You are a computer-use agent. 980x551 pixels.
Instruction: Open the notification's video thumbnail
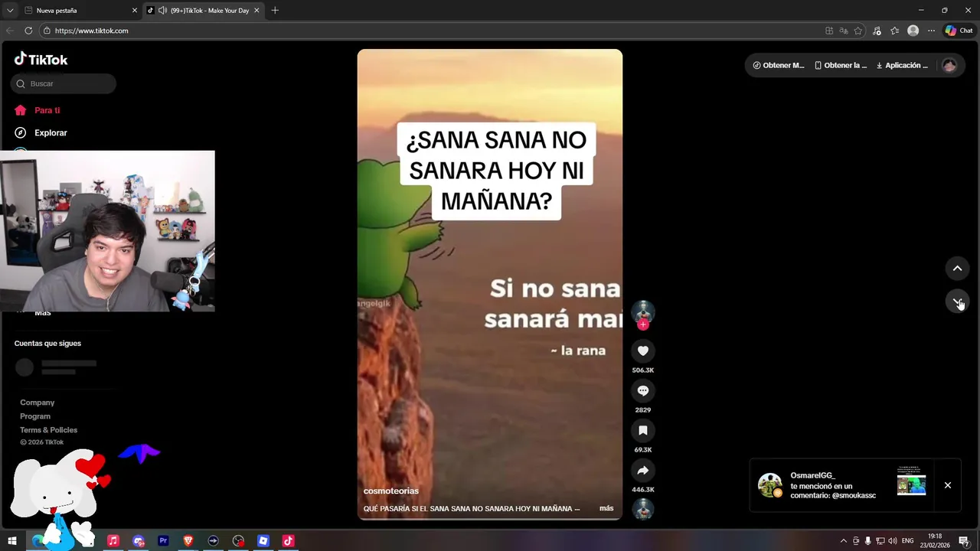(911, 481)
